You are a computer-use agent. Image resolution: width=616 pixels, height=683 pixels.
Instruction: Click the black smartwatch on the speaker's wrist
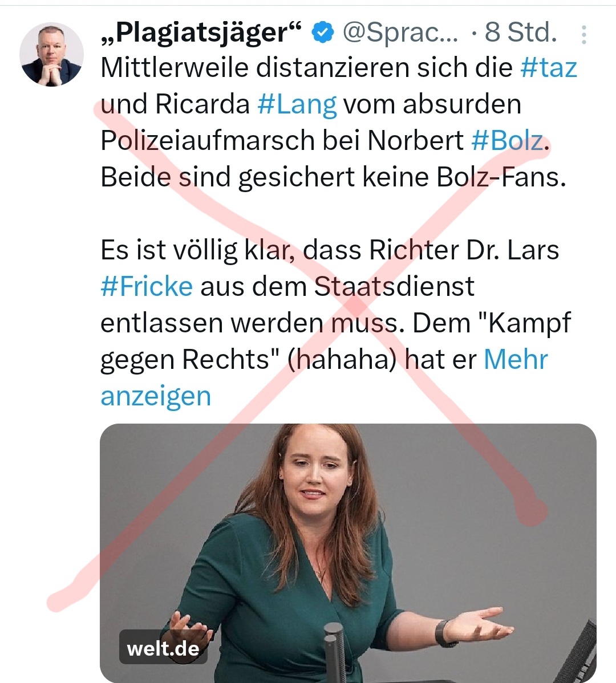tap(443, 632)
